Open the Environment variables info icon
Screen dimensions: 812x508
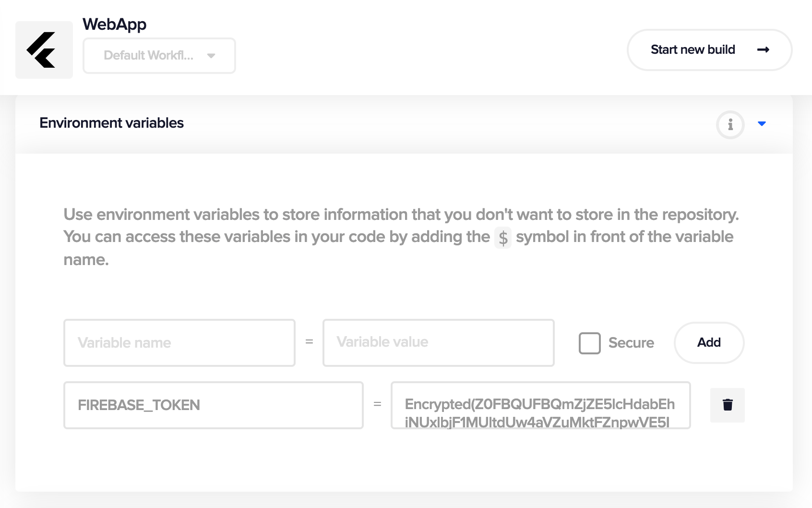tap(730, 125)
